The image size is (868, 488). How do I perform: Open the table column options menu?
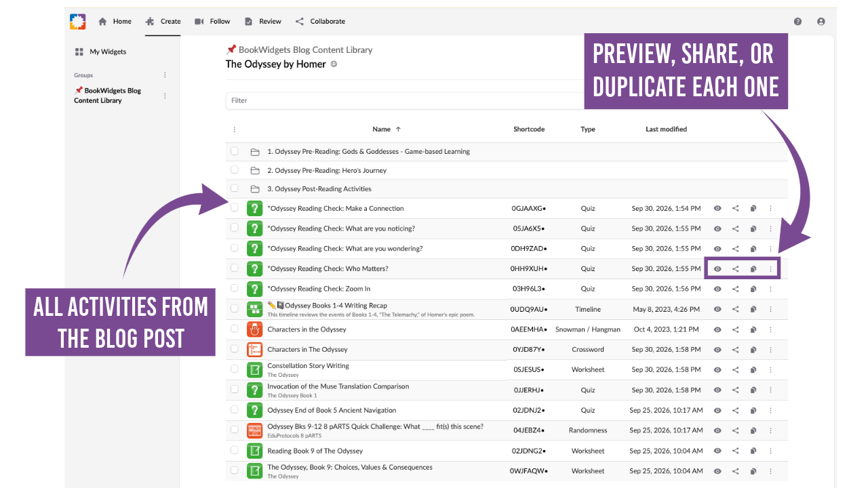coord(235,129)
